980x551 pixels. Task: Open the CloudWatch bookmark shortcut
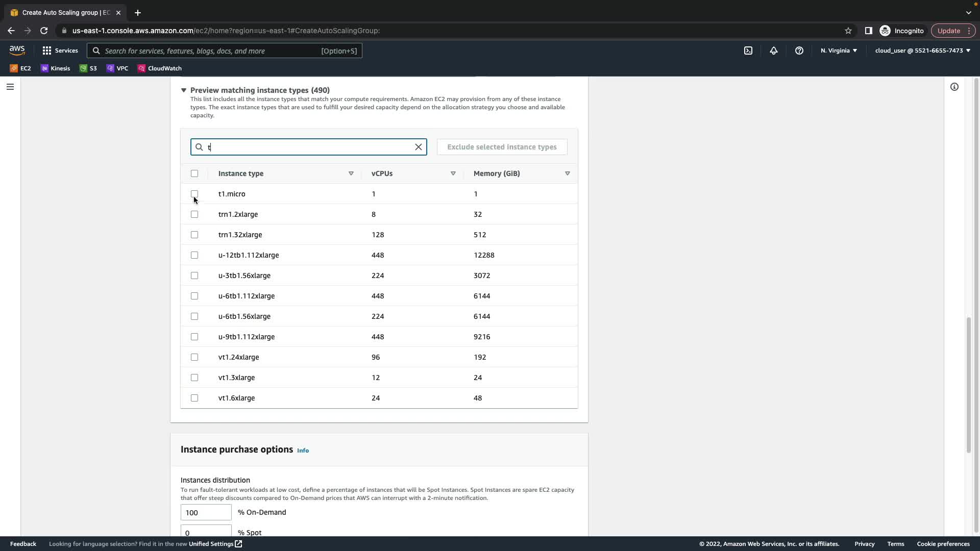coord(159,68)
